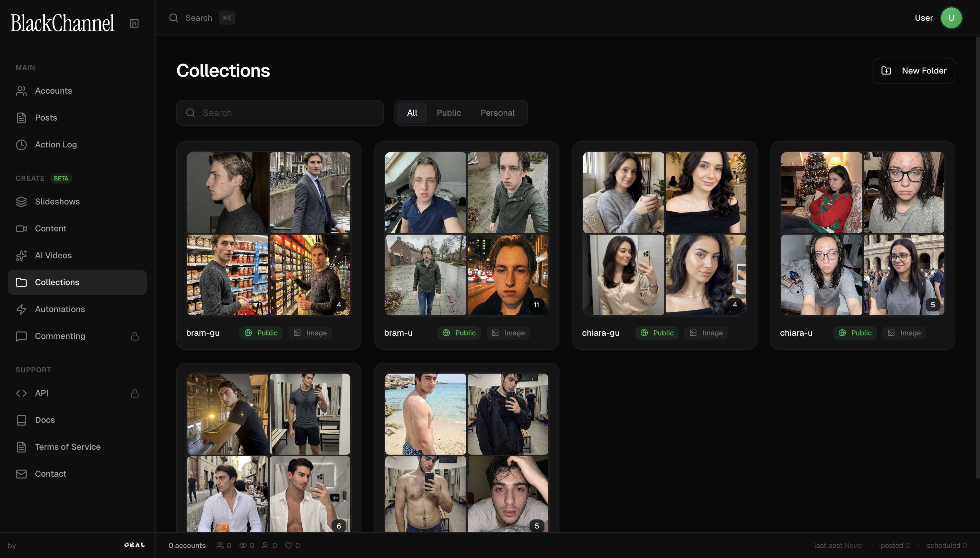
Task: Open the bram-u collection thumbnail
Action: [x=466, y=234]
